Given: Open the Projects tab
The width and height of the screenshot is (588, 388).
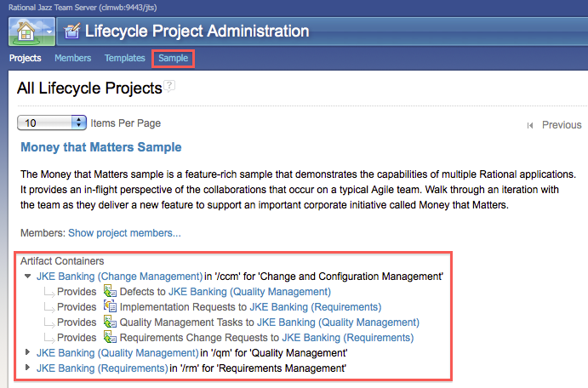Looking at the screenshot, I should pyautogui.click(x=26, y=59).
